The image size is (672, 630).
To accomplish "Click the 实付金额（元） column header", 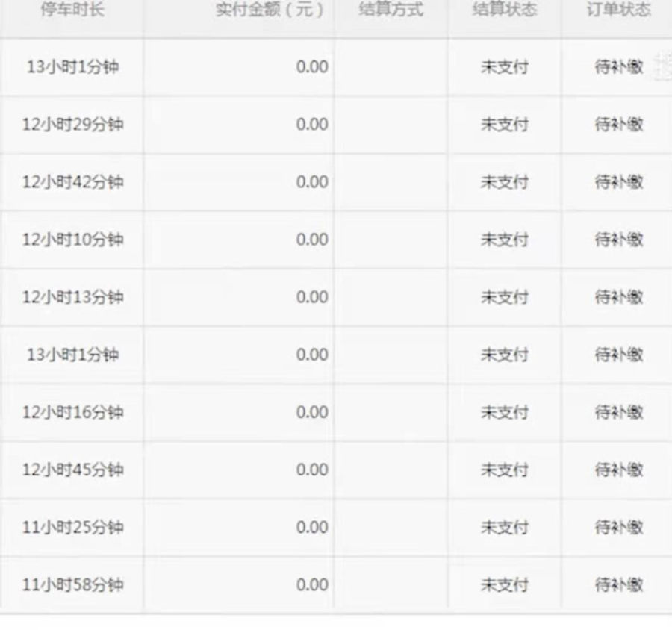I will pyautogui.click(x=270, y=10).
